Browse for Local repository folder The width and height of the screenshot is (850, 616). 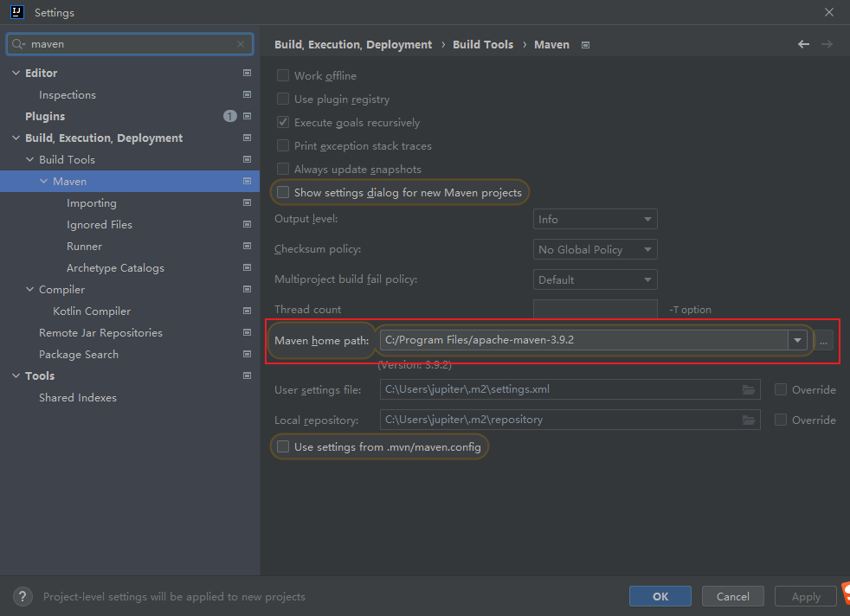(749, 420)
